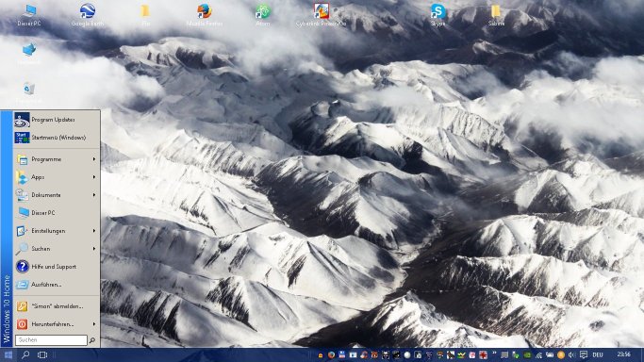644x362 pixels.
Task: Click the white ball icon in the taskbar
Action: [x=407, y=355]
